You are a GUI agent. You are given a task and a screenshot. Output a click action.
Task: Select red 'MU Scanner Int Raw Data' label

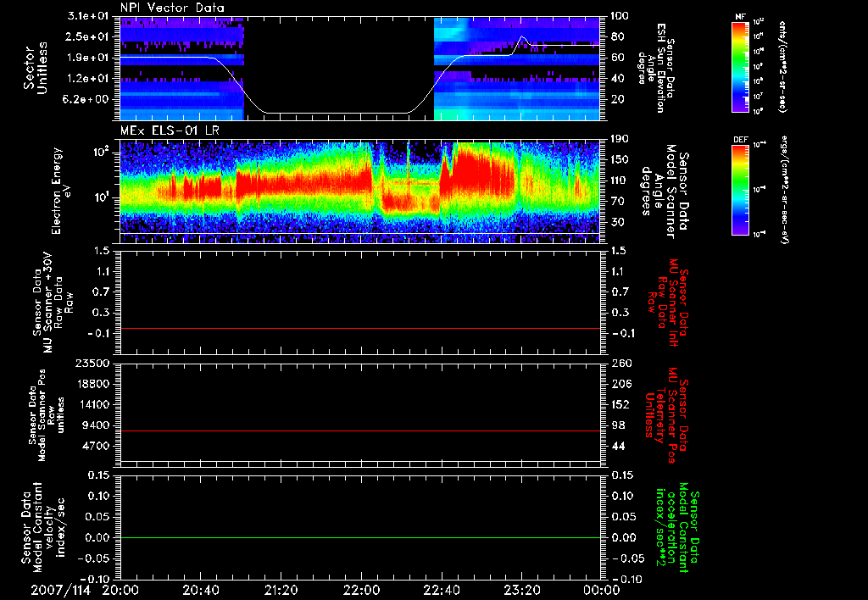[666, 303]
